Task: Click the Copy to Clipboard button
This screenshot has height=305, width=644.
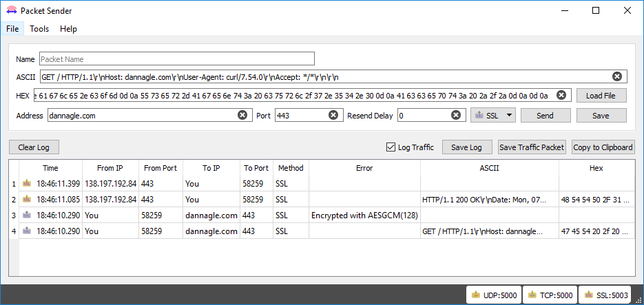Action: pyautogui.click(x=603, y=147)
